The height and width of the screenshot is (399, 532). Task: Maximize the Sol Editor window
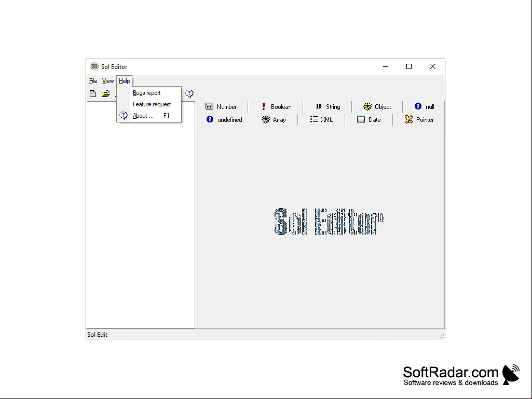pyautogui.click(x=409, y=66)
